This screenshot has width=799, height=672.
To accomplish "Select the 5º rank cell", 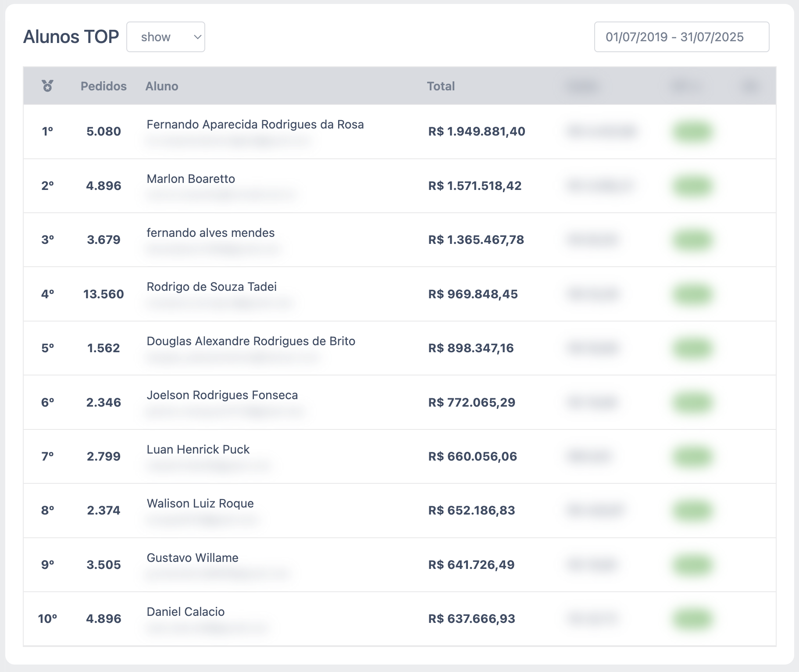I will 47,348.
